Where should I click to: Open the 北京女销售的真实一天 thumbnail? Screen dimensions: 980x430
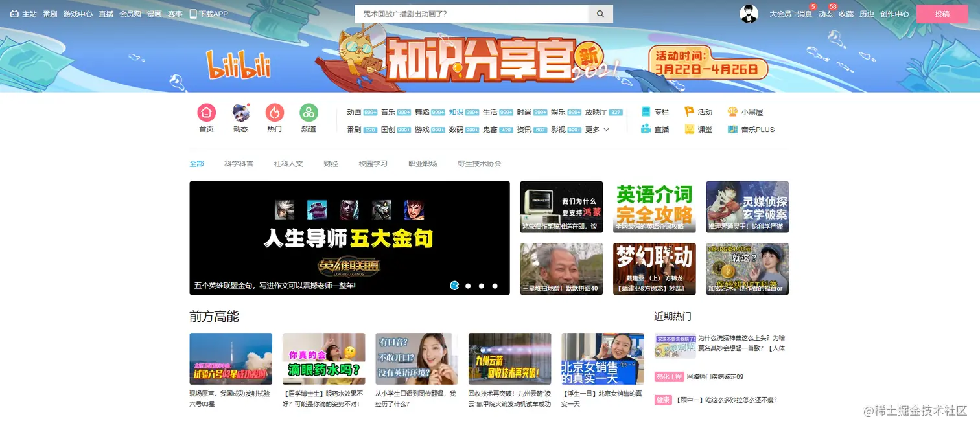[x=603, y=359]
